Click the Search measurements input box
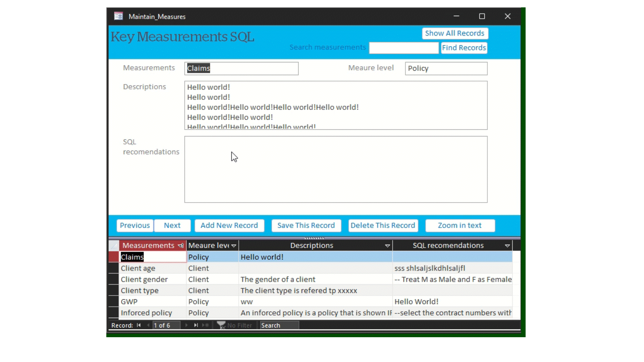This screenshot has height=362, width=644. point(404,48)
